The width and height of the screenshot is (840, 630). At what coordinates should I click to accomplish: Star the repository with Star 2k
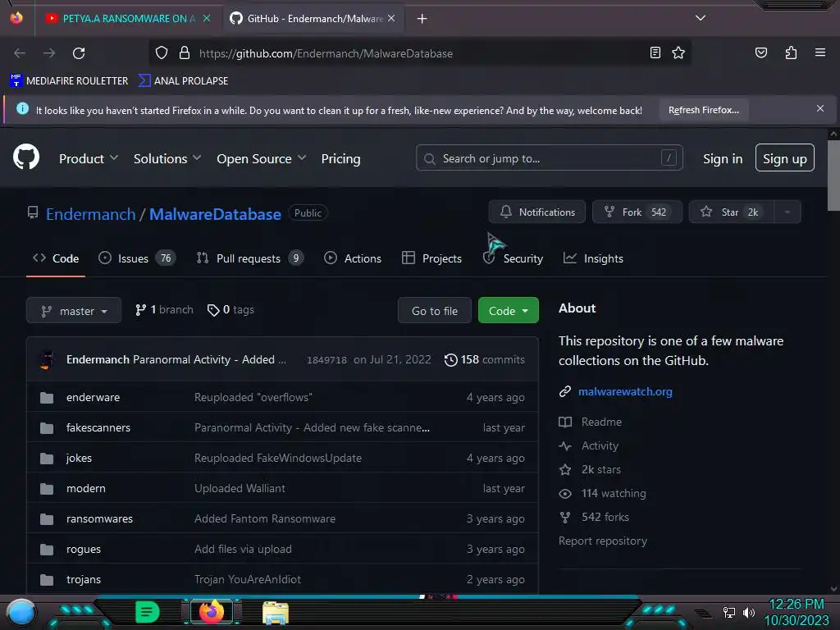[731, 212]
